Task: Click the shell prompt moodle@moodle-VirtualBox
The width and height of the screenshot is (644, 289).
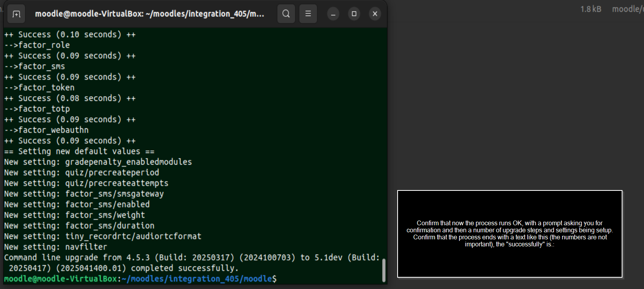Action: (x=60, y=279)
